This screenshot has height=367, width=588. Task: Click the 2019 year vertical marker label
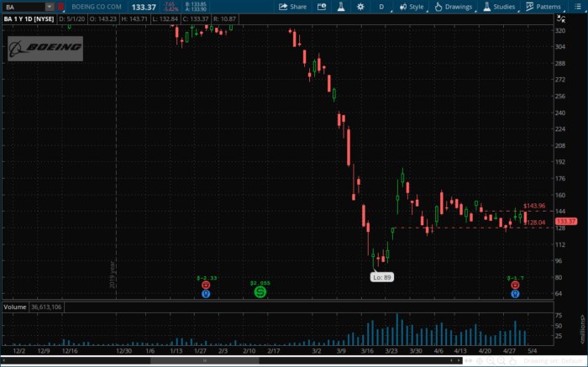[x=112, y=275]
